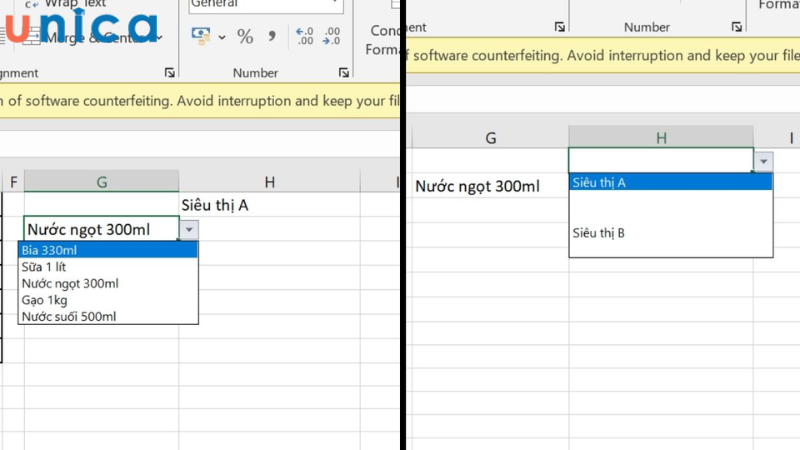The image size is (800, 450).
Task: Select Siêu thị B from the dropdown list
Action: [599, 233]
